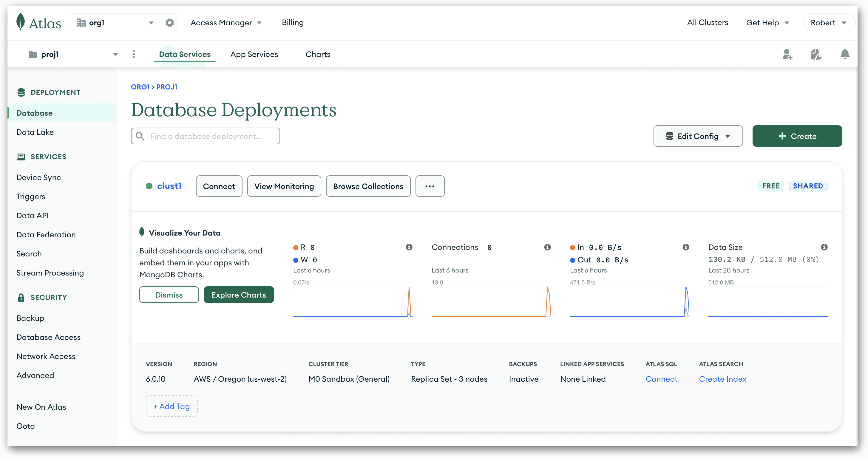This screenshot has height=458, width=868.
Task: Click Browse Collections button
Action: pos(368,186)
